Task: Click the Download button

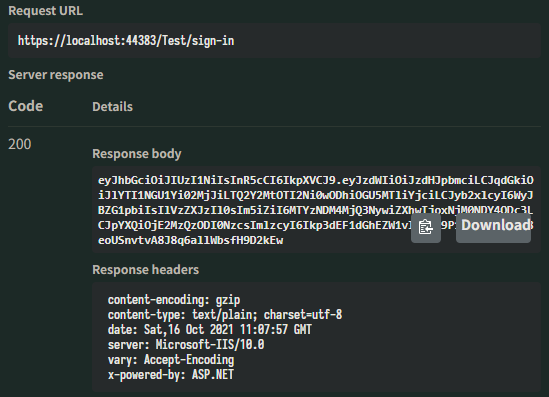Action: pyautogui.click(x=493, y=228)
